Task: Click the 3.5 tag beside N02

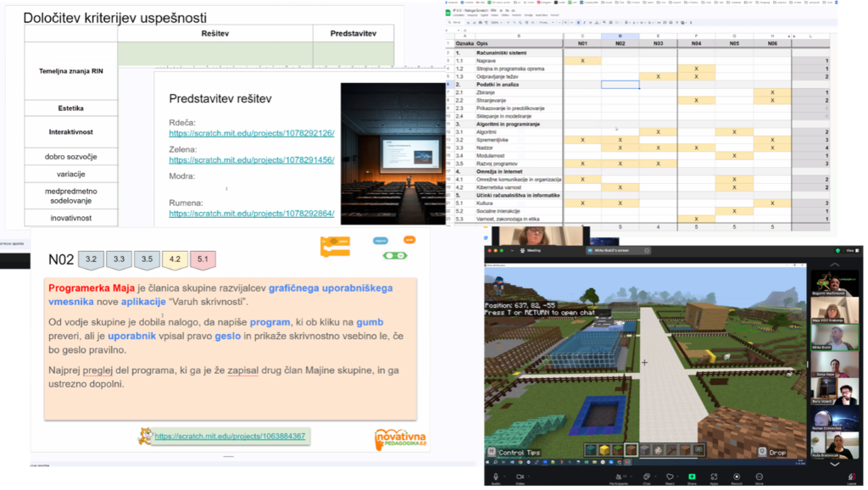Action: (x=147, y=259)
